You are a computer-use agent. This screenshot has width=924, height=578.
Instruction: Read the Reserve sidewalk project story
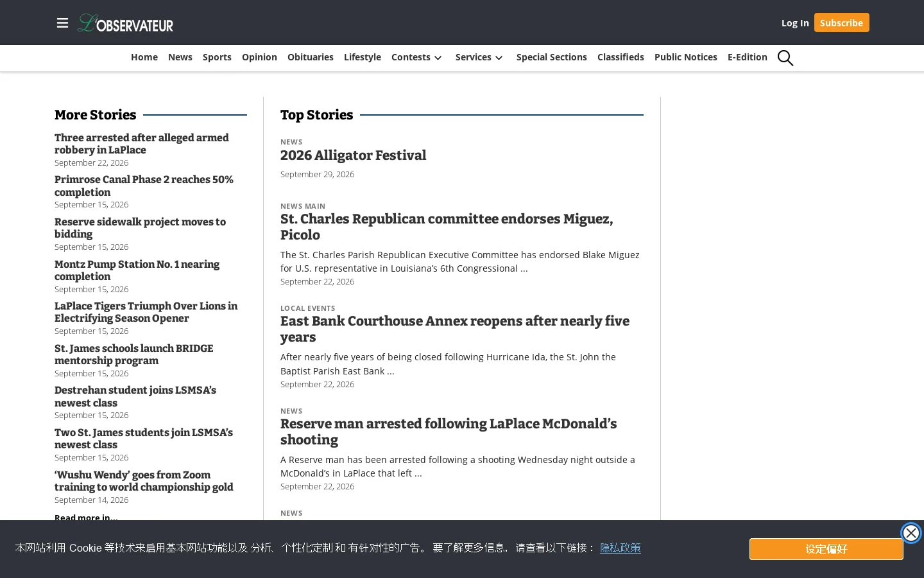pos(140,228)
